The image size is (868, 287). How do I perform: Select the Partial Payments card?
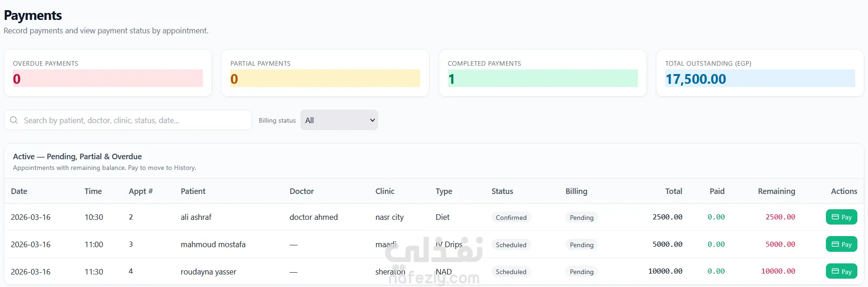coord(325,73)
